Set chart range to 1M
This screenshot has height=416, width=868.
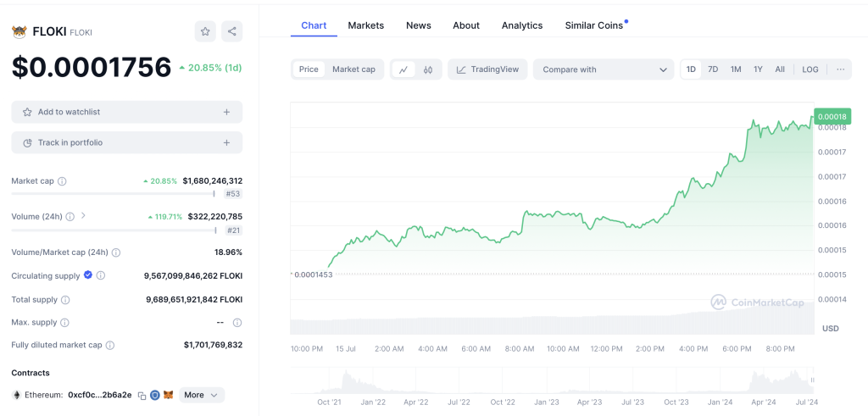pos(736,69)
